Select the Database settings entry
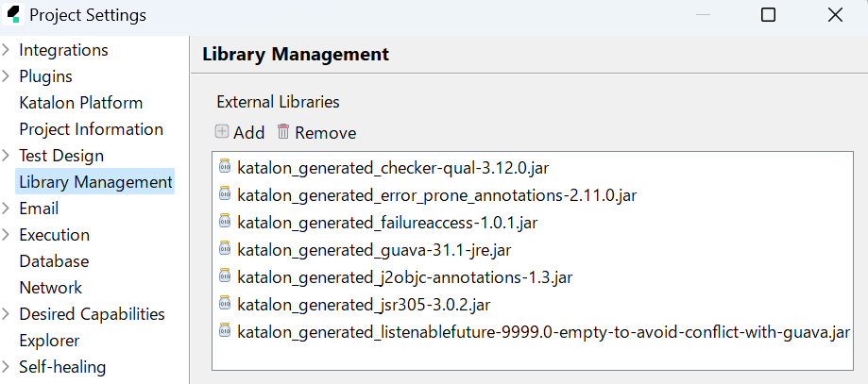868x384 pixels. pyautogui.click(x=54, y=261)
